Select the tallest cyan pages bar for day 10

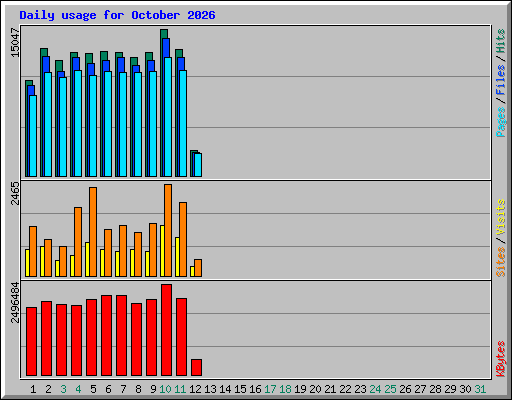[x=168, y=117]
